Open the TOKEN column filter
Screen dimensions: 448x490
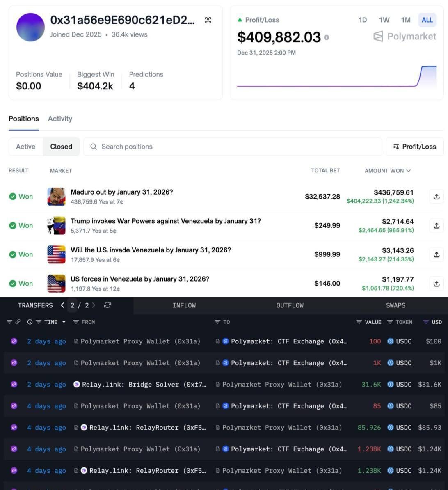(390, 322)
